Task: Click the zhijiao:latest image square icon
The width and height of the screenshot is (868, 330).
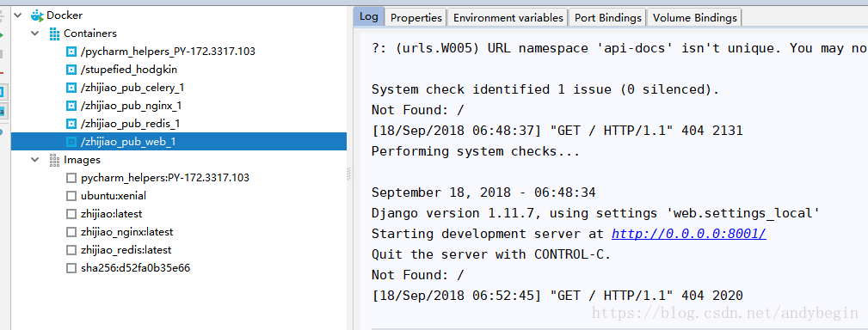Action: point(71,214)
